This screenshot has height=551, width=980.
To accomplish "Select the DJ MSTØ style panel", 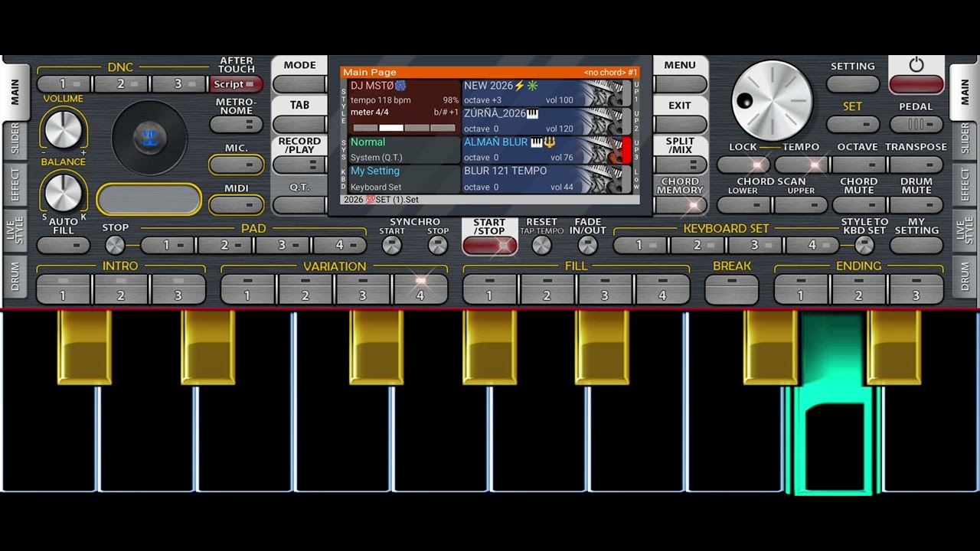I will (x=405, y=107).
